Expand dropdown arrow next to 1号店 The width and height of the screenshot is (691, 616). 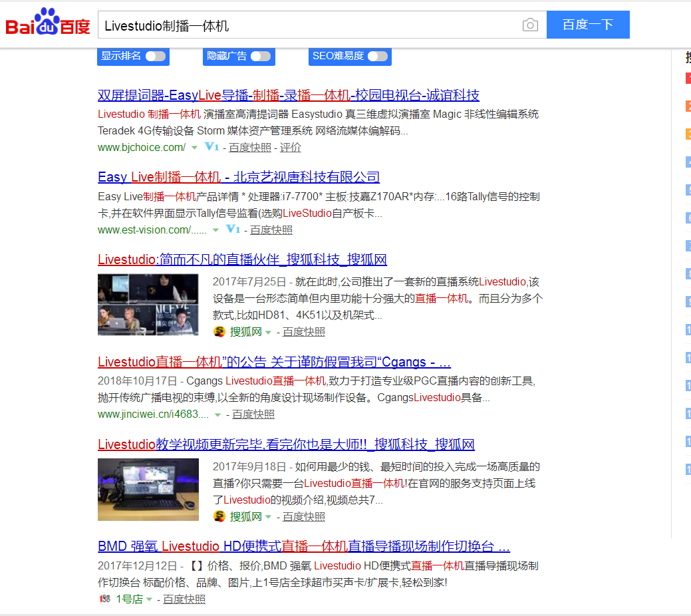pos(149,599)
